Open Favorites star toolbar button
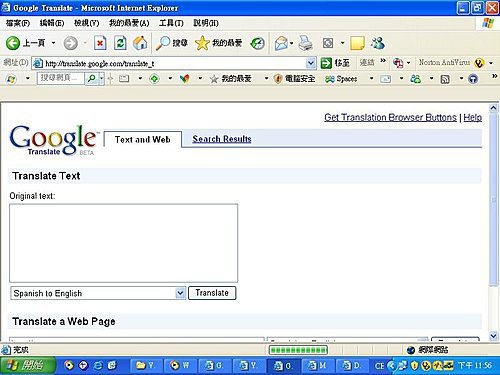The height and width of the screenshot is (375, 500). (x=219, y=43)
